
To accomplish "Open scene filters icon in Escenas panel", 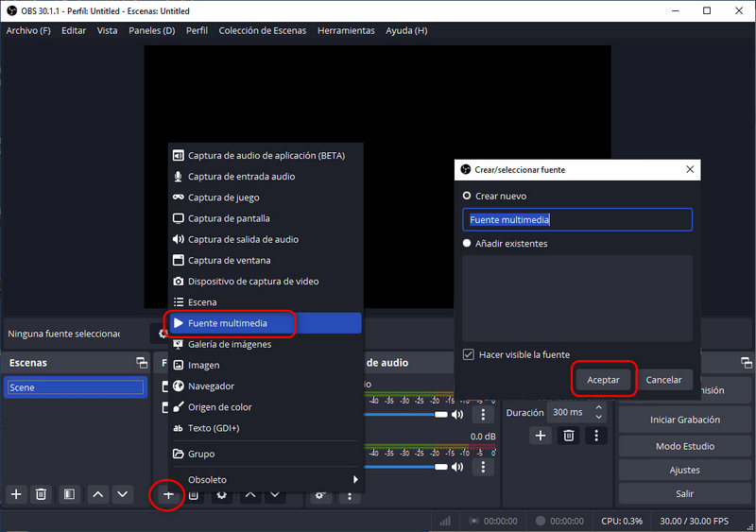I will click(x=69, y=494).
